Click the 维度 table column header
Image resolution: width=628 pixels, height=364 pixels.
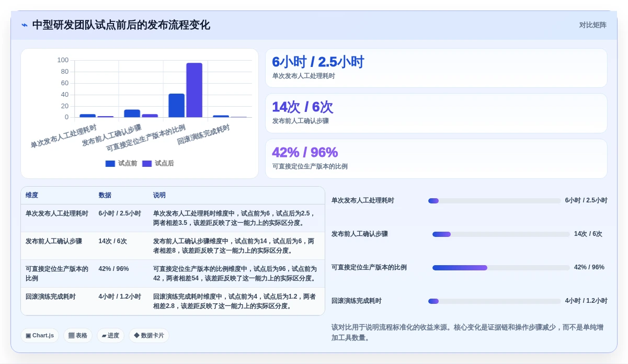pyautogui.click(x=32, y=195)
